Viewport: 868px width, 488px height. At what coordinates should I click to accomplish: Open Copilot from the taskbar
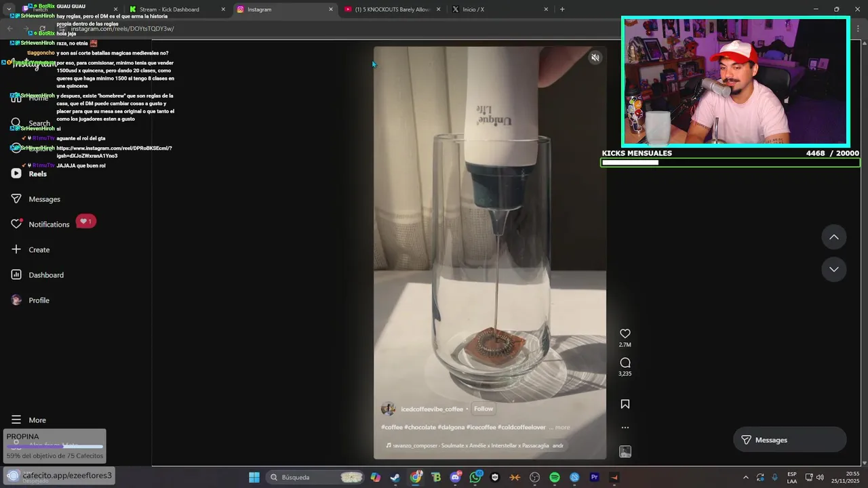[376, 477]
